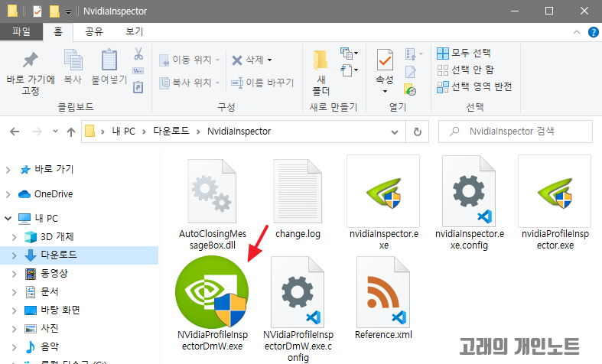Create a New folder (새 폴더)
Viewport: 602px width, 364px height.
321,73
